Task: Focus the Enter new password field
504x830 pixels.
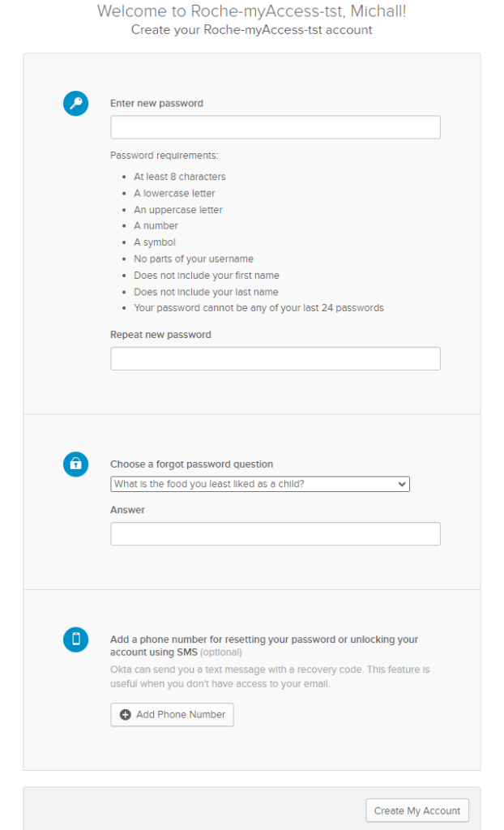Action: [x=275, y=127]
